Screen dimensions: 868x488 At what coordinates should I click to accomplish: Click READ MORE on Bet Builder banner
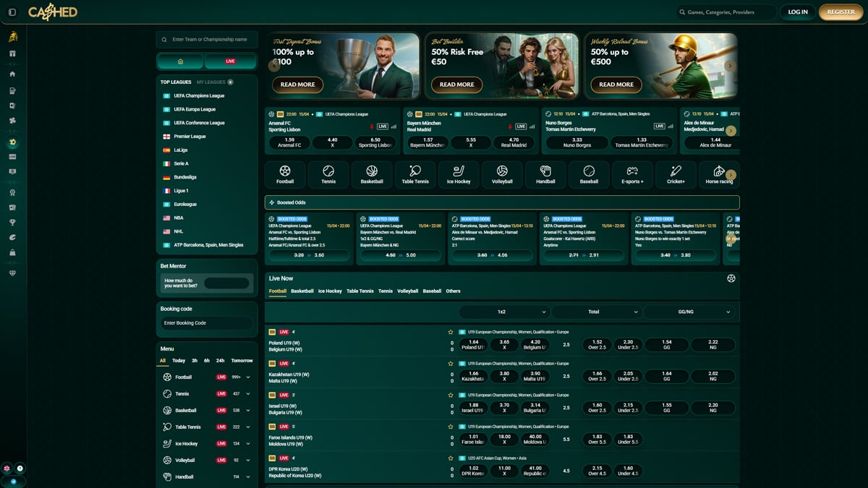click(456, 85)
